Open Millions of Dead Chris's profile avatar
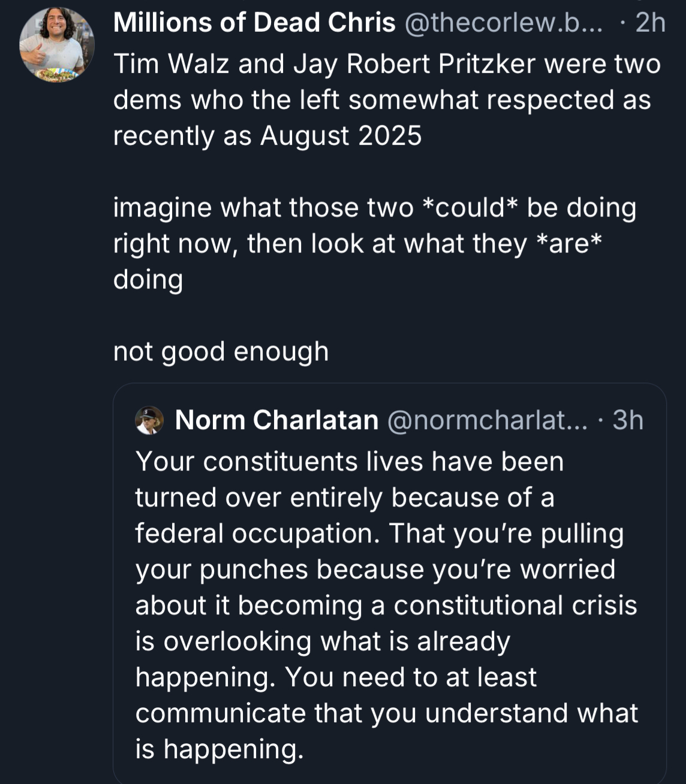 click(57, 46)
